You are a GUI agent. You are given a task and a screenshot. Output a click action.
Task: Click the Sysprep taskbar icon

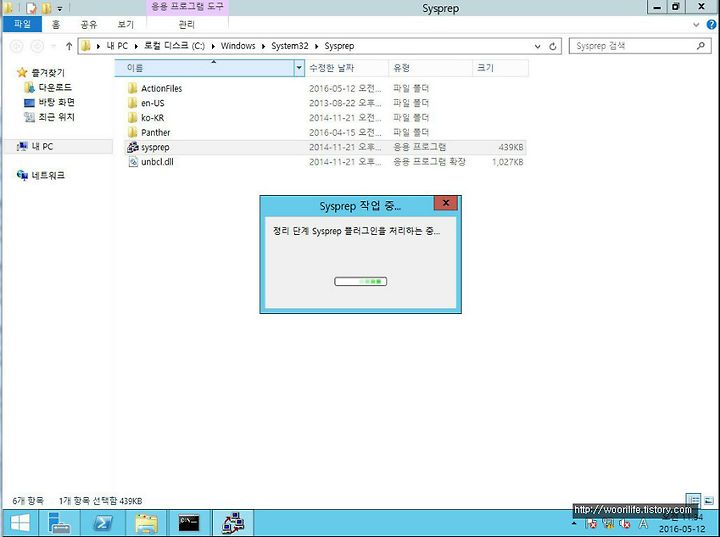[x=233, y=523]
